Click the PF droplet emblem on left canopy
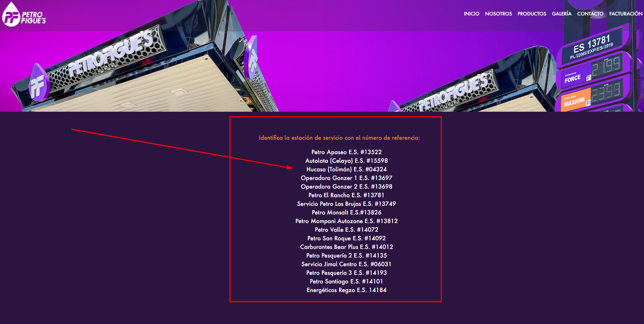644x324 pixels. point(38,84)
